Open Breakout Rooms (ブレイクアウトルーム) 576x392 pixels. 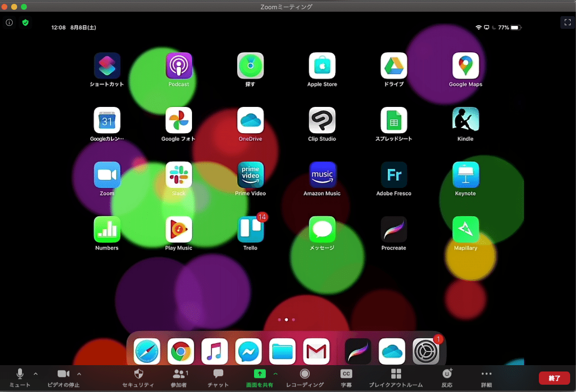[x=396, y=378]
